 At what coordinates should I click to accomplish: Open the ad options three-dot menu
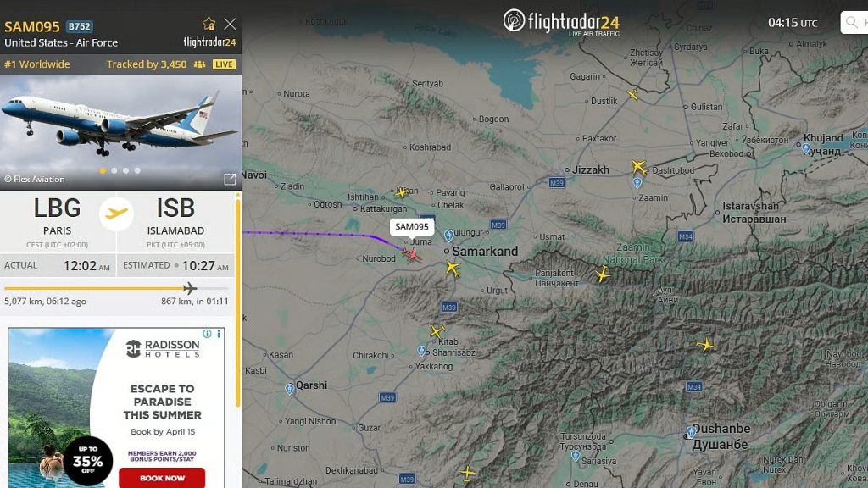pos(220,334)
